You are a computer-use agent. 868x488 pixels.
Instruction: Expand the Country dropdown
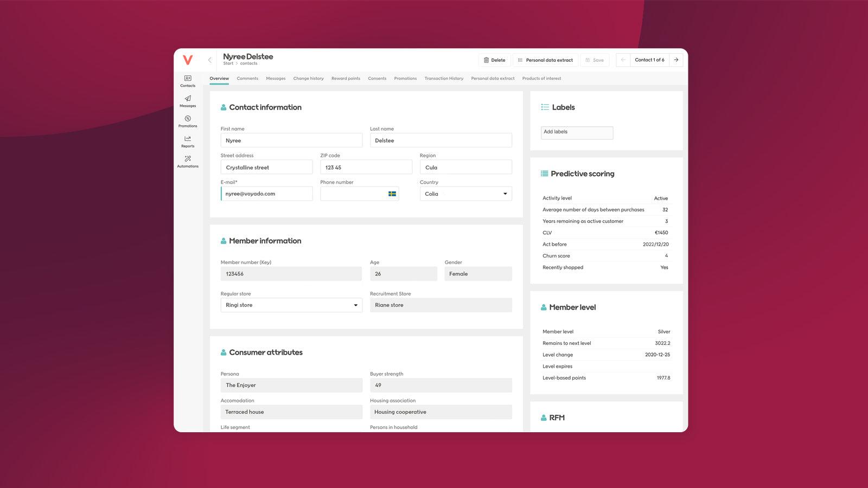click(x=505, y=194)
